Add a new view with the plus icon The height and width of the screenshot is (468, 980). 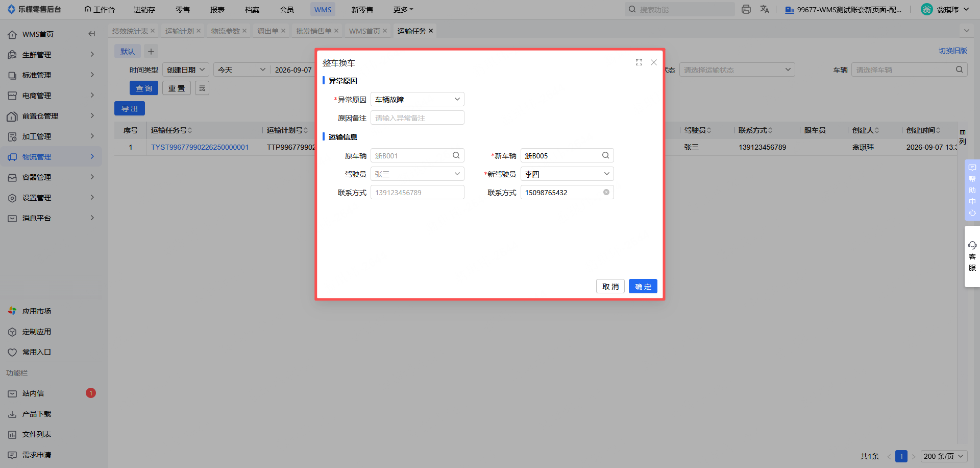click(151, 51)
